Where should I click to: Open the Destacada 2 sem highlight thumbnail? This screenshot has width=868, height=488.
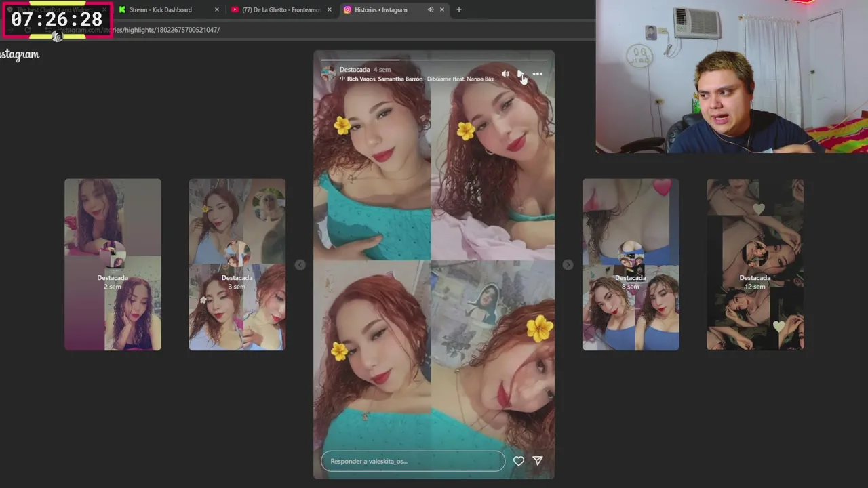pos(113,264)
